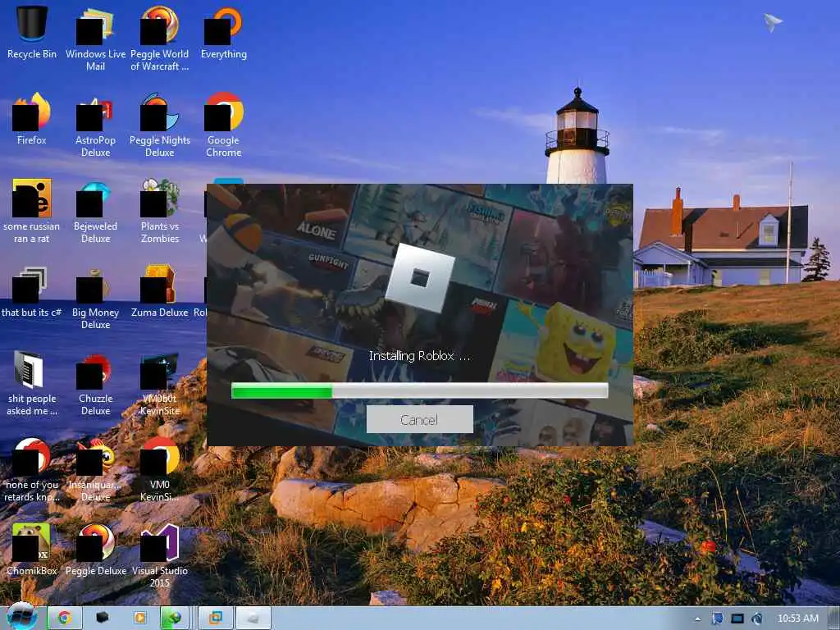Show hidden system tray icons
This screenshot has height=630, width=840.
(697, 619)
